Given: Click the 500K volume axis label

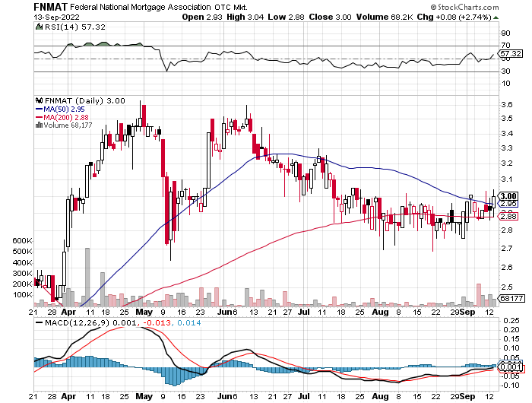Looking at the screenshot, I should point(22,251).
